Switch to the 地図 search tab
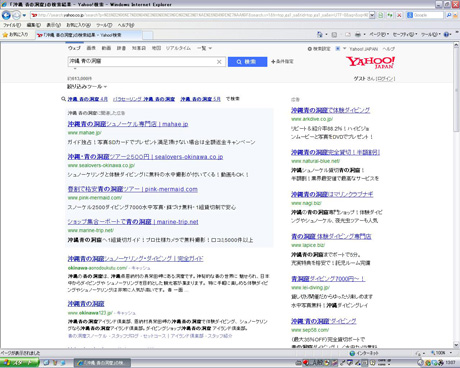The width and height of the screenshot is (460, 368). click(x=156, y=48)
